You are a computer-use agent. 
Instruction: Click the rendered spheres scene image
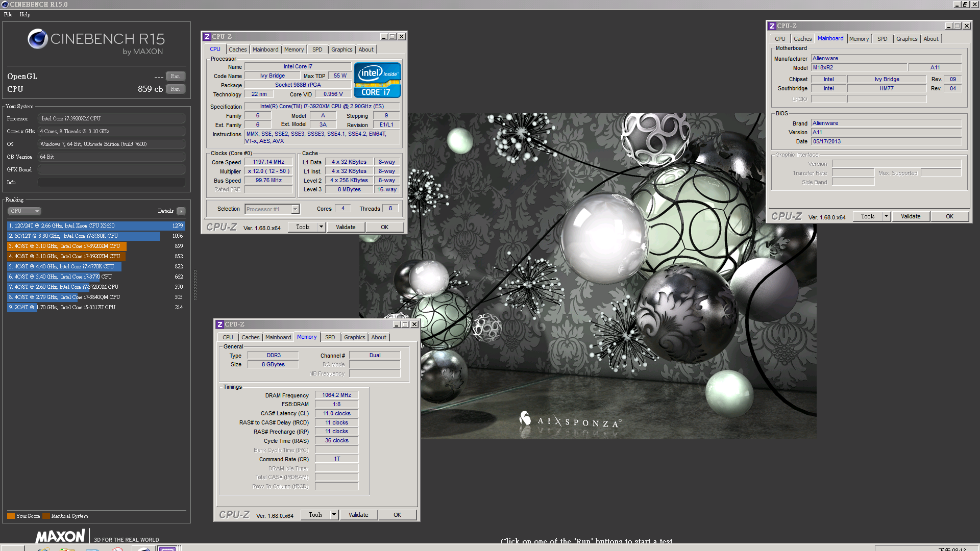[587, 275]
